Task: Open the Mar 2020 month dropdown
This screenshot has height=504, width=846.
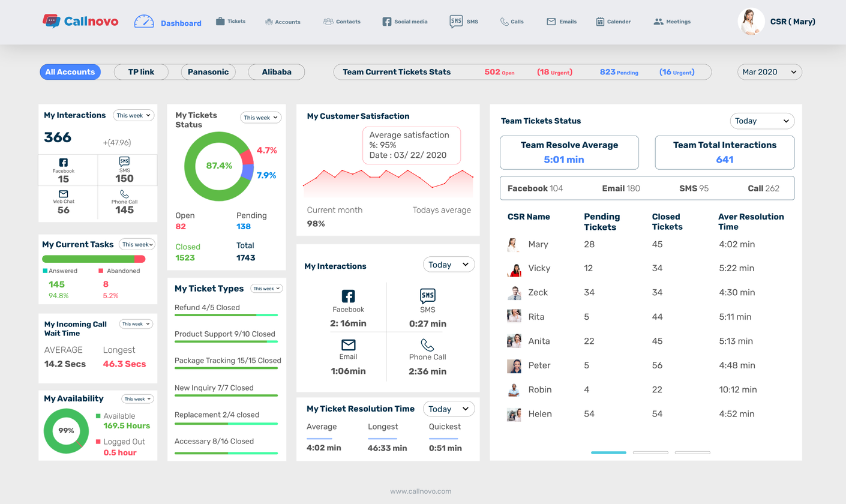Action: [769, 72]
